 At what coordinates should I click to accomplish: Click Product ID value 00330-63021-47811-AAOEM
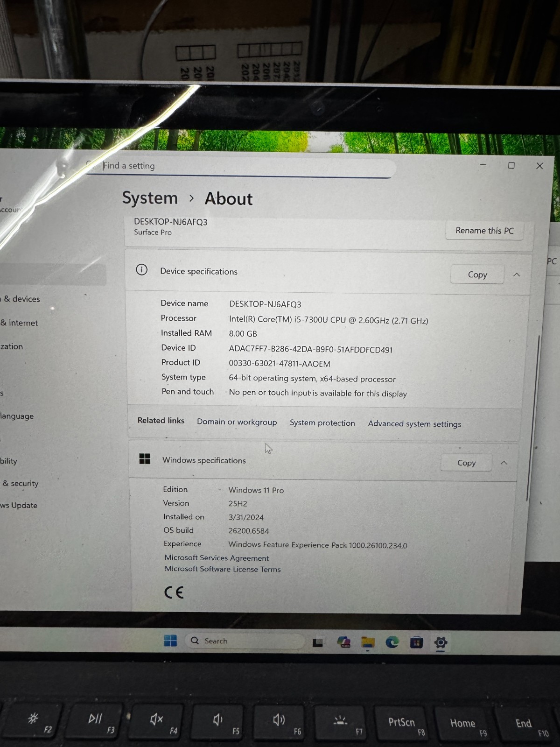[279, 364]
